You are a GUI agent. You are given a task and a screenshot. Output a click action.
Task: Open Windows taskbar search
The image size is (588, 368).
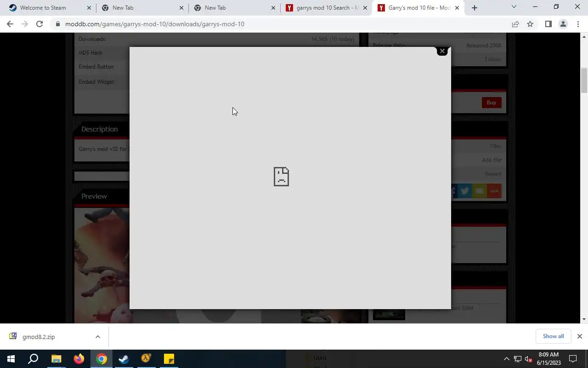[x=33, y=359]
